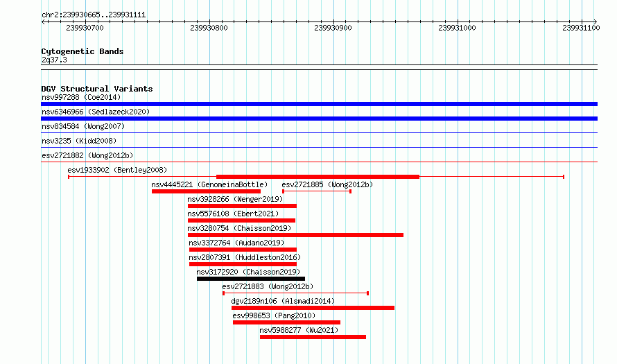Open the nsv6346966 (Sedlazeck2020) label
Image resolution: width=617 pixels, height=364 pixels.
pos(96,112)
